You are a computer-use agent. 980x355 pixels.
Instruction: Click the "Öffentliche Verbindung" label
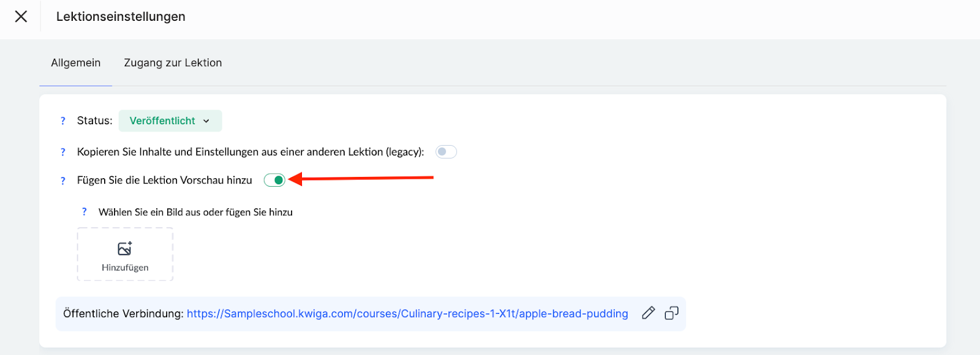(x=123, y=314)
